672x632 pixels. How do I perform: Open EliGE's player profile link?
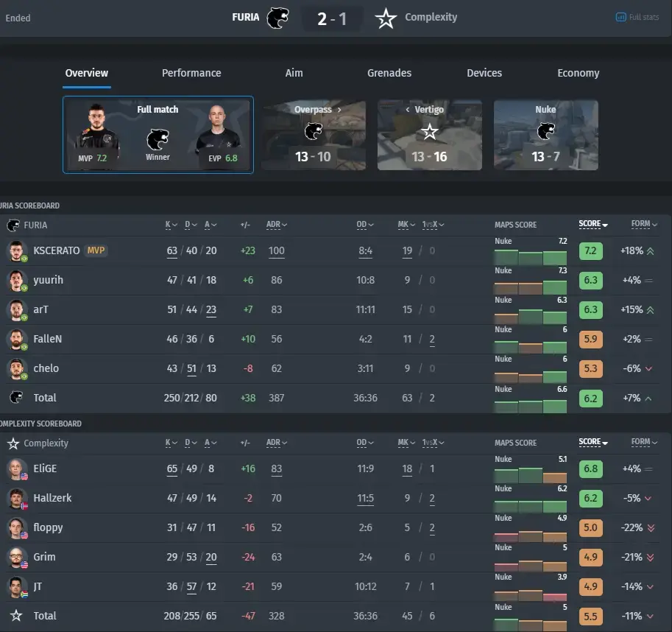coord(45,468)
